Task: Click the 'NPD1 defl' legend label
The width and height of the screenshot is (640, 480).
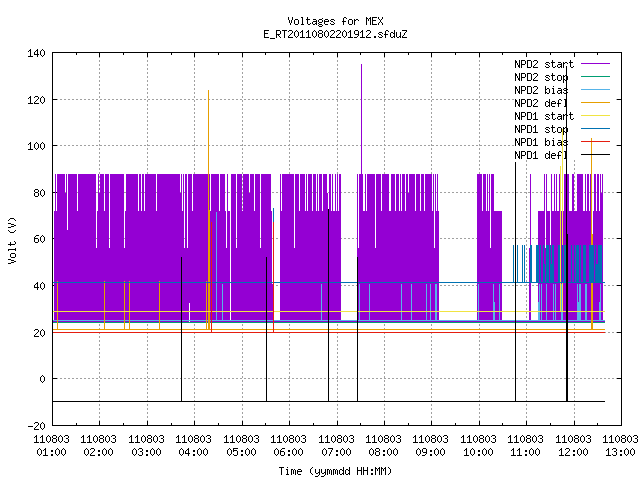Action: 541,156
